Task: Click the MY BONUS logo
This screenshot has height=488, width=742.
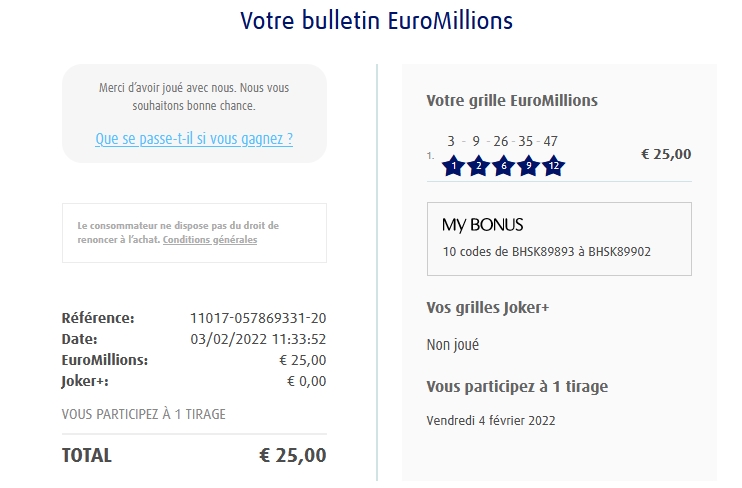Action: 483,225
